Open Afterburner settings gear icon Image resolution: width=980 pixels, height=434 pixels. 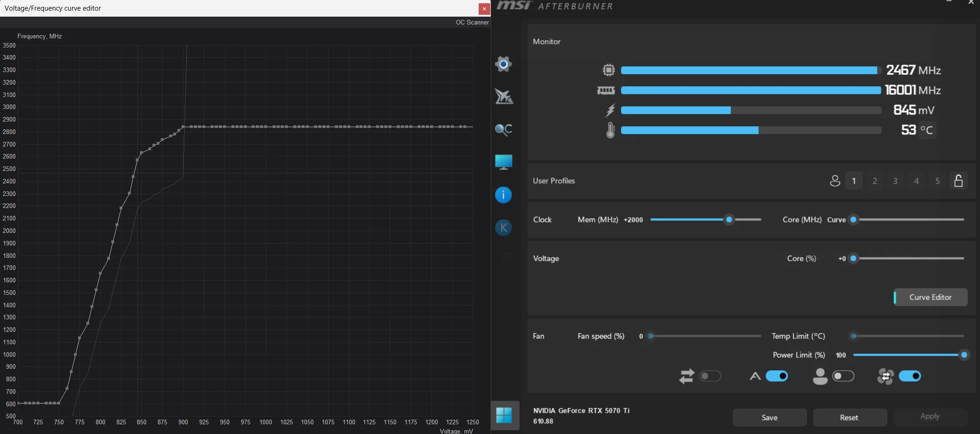[x=503, y=64]
